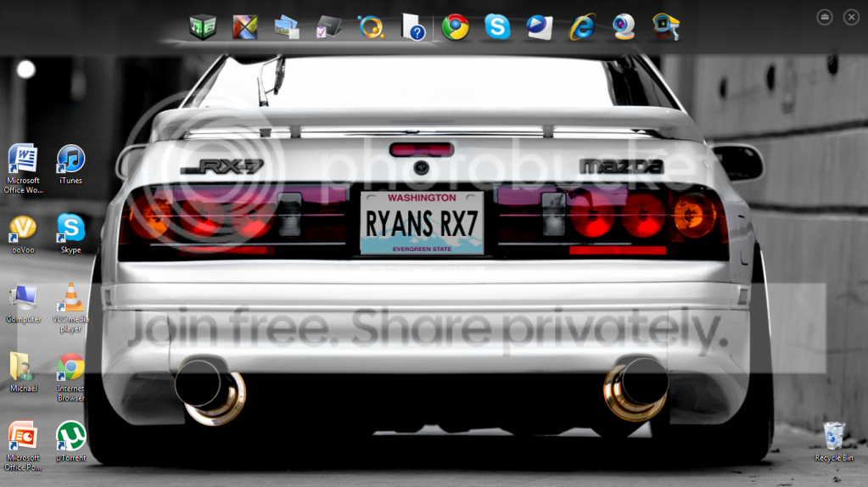Open the photo stack icon in dock

click(287, 26)
